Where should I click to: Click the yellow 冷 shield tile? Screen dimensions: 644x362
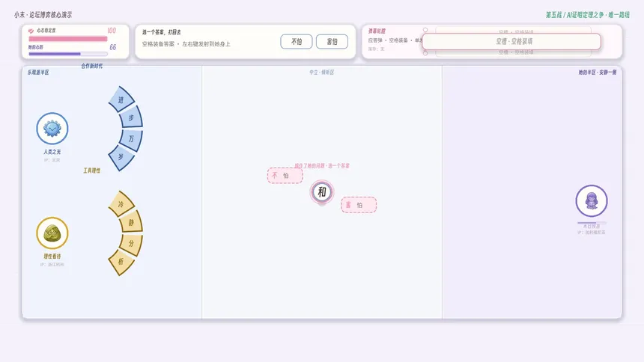coord(121,203)
